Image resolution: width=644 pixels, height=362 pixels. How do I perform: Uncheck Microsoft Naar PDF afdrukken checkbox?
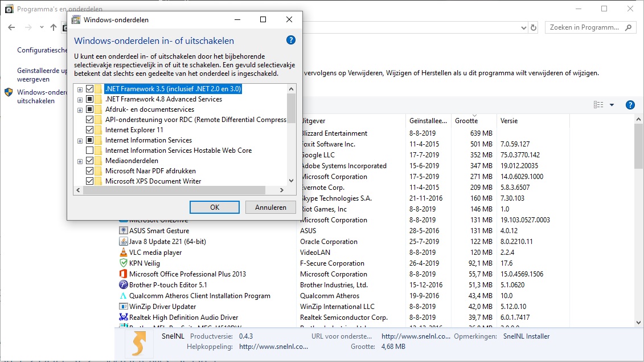point(89,171)
